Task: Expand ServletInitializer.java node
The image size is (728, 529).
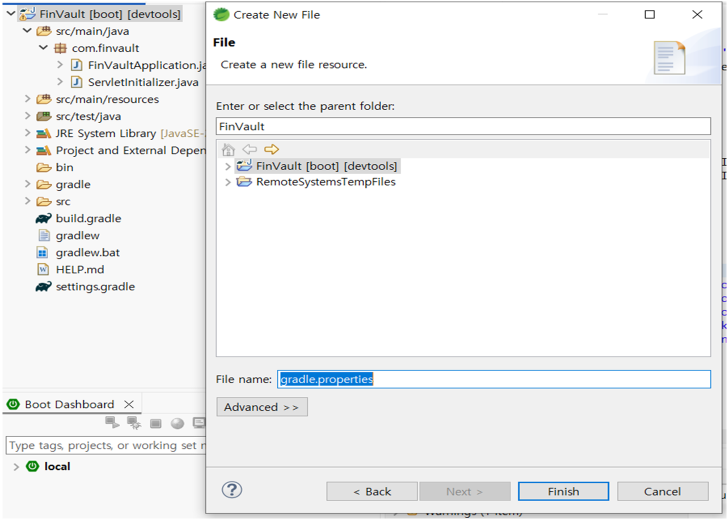Action: (x=60, y=82)
